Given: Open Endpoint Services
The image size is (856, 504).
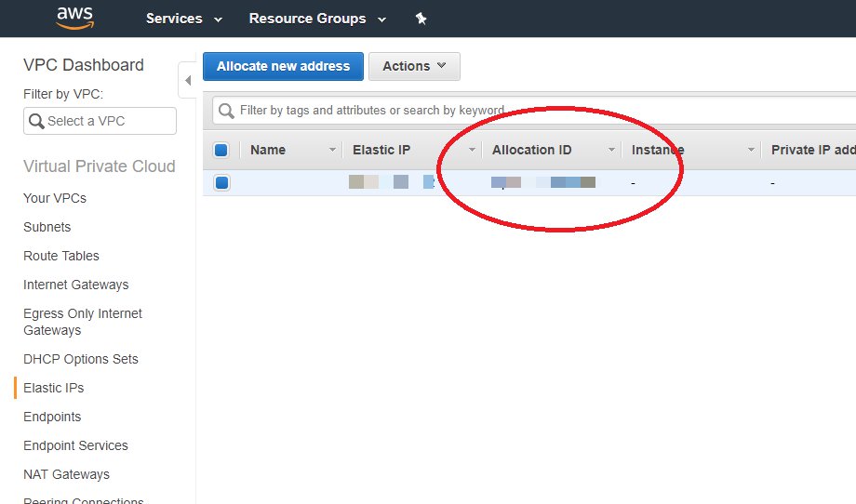Looking at the screenshot, I should (75, 445).
